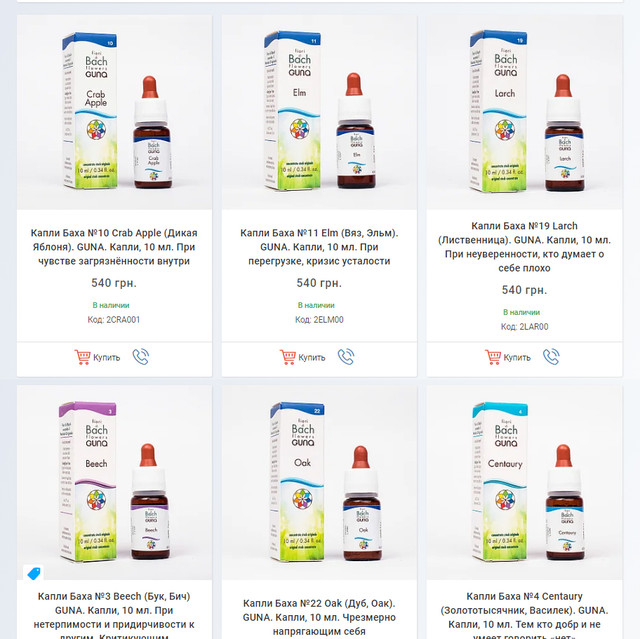Open the Crab Apple product title link
Screen dimensions: 640x639
[114, 247]
